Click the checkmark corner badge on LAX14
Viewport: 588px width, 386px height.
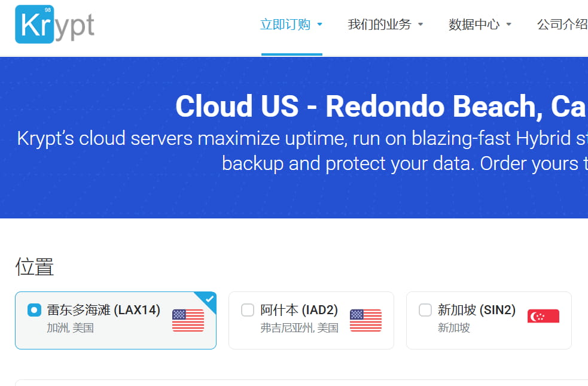point(209,300)
